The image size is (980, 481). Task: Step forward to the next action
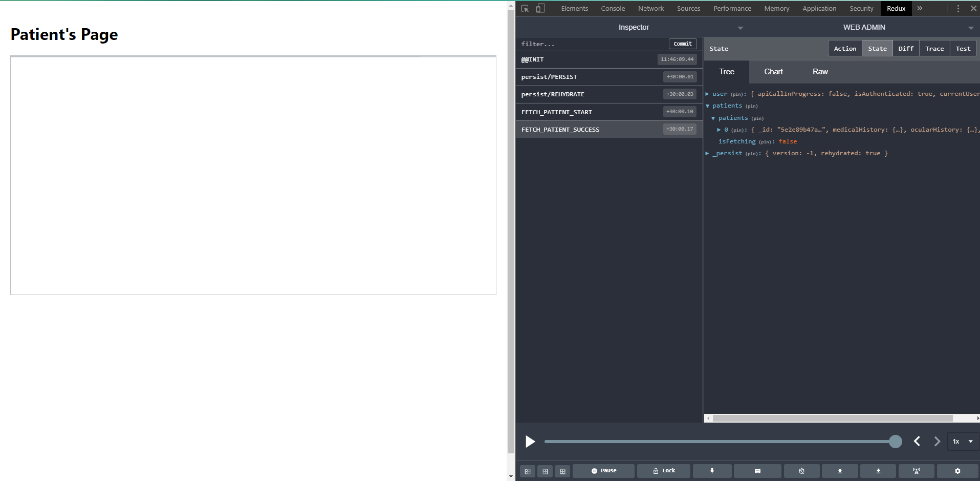[937, 442]
